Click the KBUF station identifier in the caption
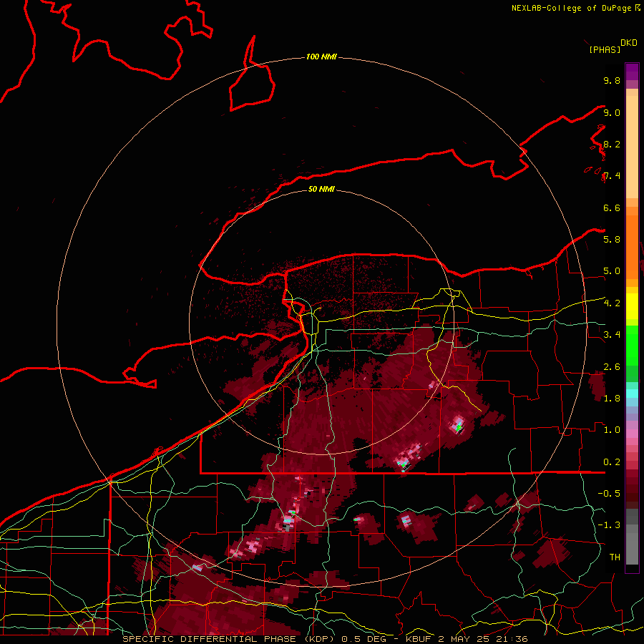The image size is (644, 644). coord(419,639)
